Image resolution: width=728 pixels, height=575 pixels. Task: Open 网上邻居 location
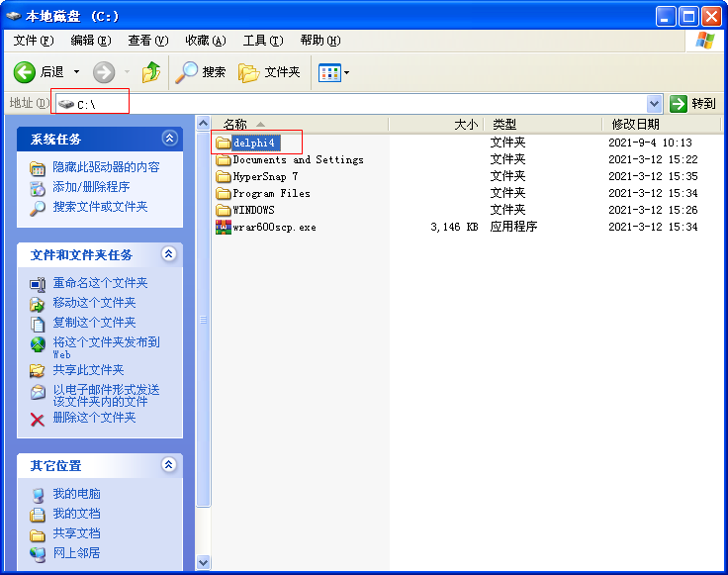coord(76,553)
